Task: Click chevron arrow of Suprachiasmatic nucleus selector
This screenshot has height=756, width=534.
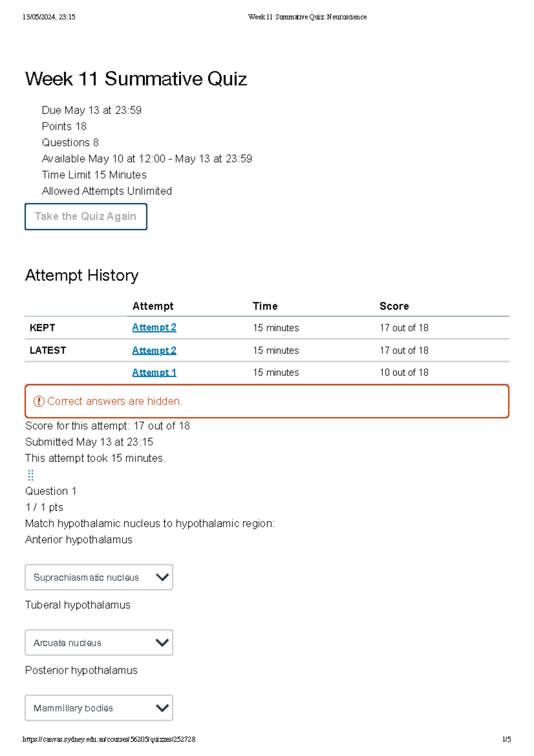Action: click(x=162, y=577)
